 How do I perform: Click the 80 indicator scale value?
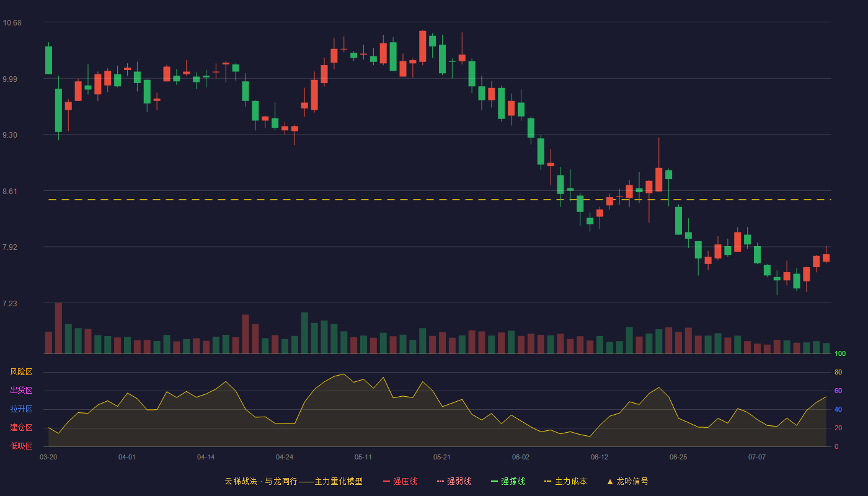point(838,373)
